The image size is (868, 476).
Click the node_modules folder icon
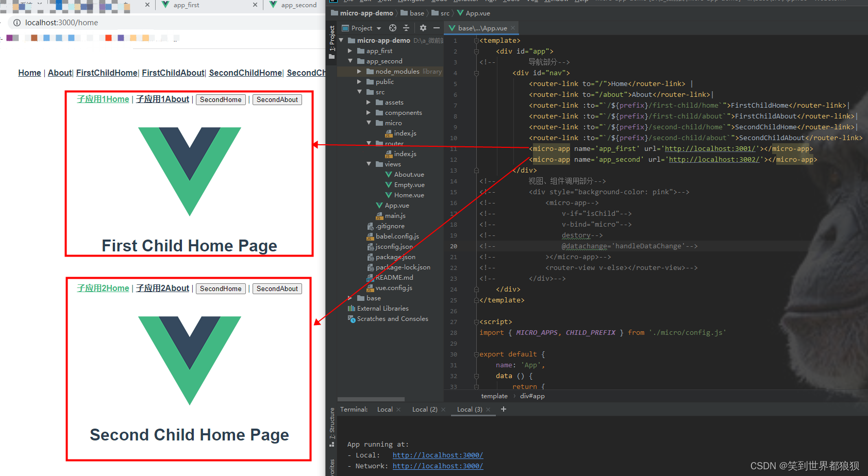pos(370,72)
